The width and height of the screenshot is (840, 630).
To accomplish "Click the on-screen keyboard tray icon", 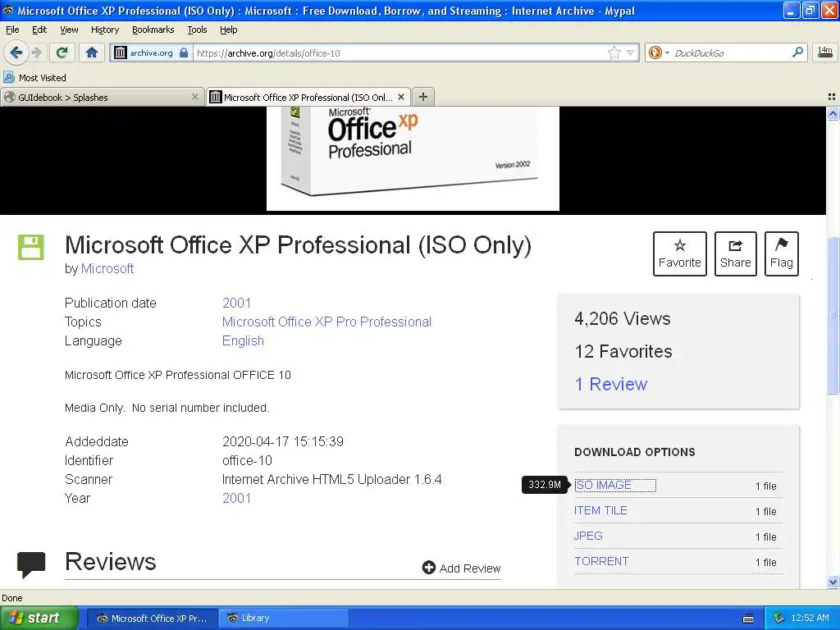I will [x=748, y=619].
